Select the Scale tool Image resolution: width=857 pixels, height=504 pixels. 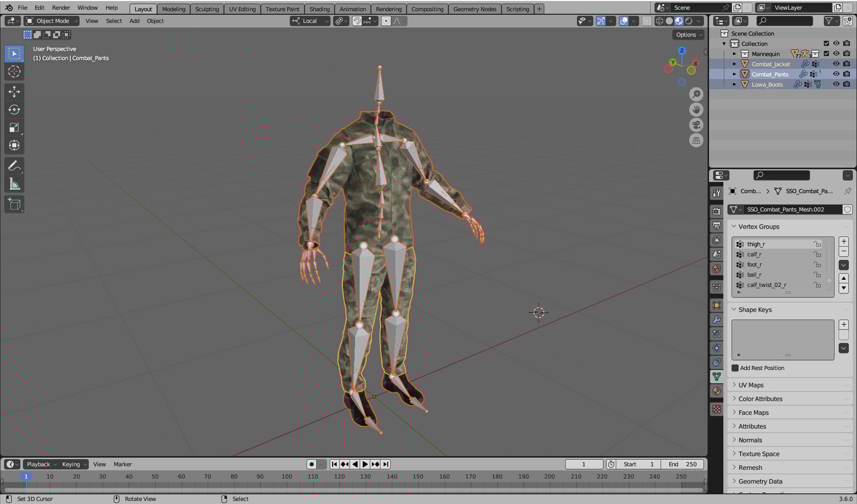(14, 128)
